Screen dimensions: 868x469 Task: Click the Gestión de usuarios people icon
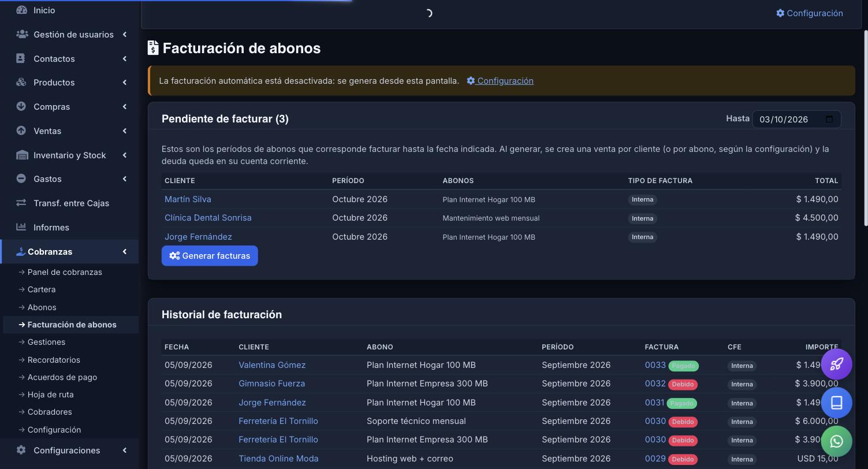pyautogui.click(x=22, y=34)
